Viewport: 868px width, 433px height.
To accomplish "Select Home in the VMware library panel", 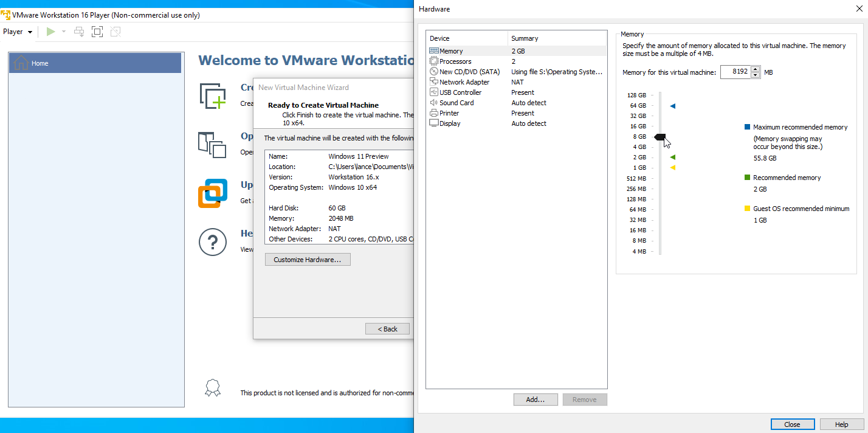I will (95, 63).
